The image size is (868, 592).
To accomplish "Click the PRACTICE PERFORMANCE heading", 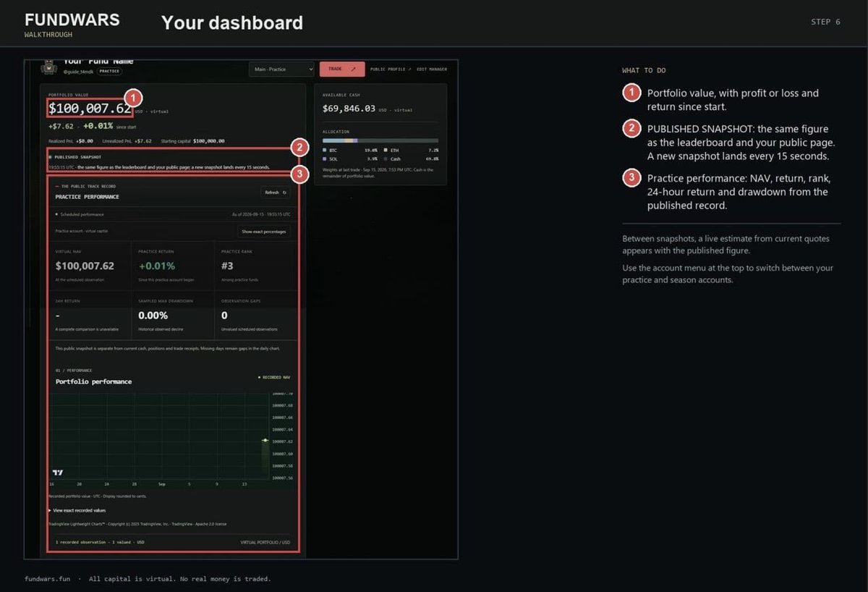I will 88,197.
